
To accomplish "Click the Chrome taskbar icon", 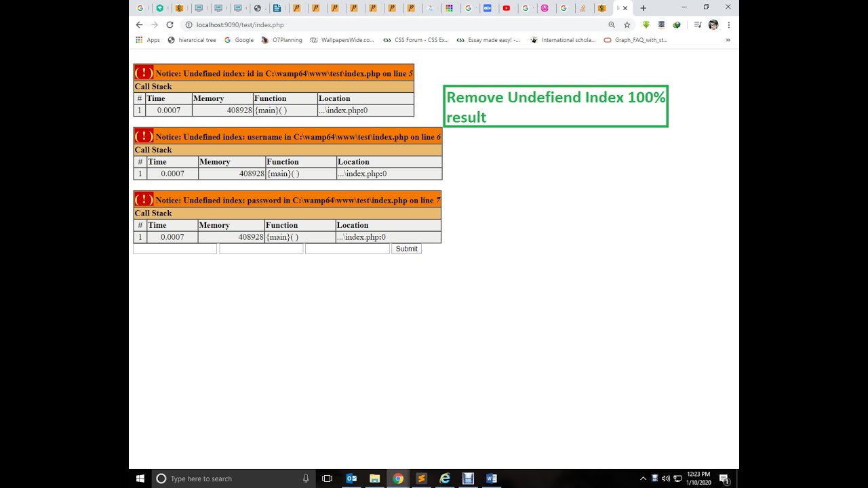I will tap(398, 479).
